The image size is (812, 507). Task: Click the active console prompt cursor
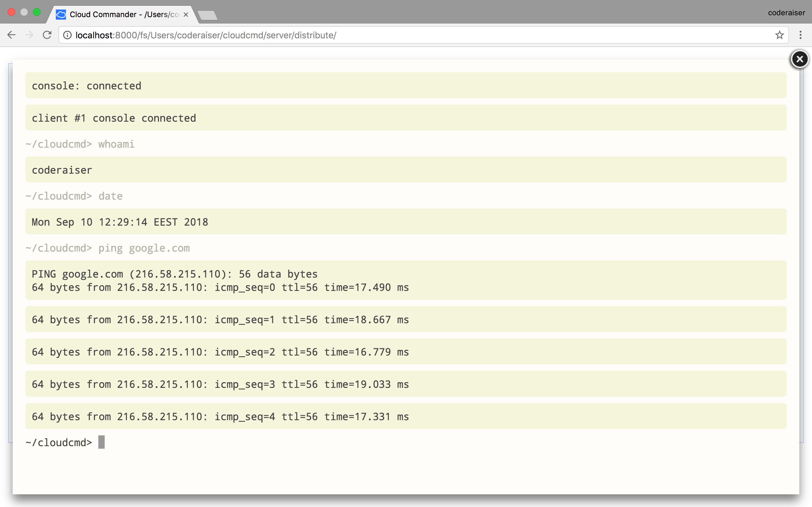click(x=101, y=442)
